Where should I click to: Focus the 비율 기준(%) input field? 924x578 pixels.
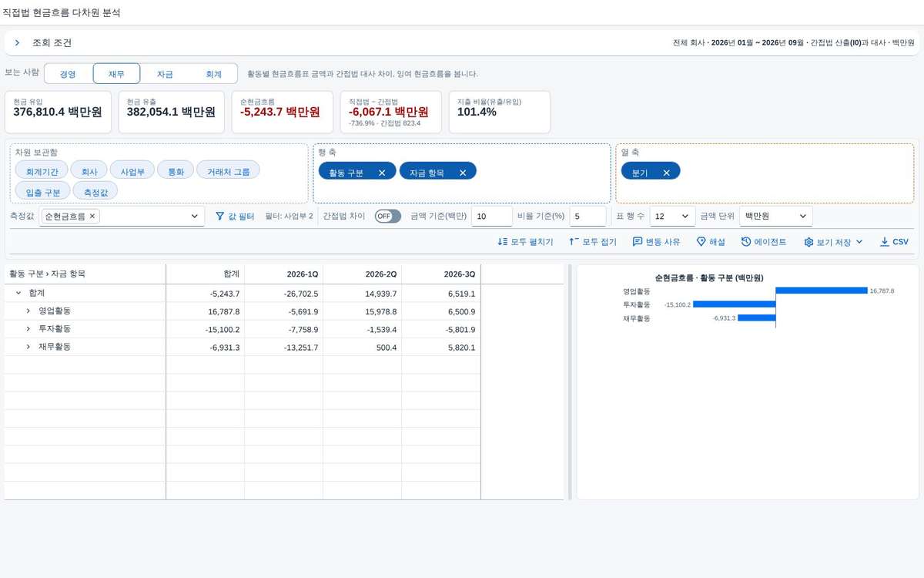(x=588, y=217)
